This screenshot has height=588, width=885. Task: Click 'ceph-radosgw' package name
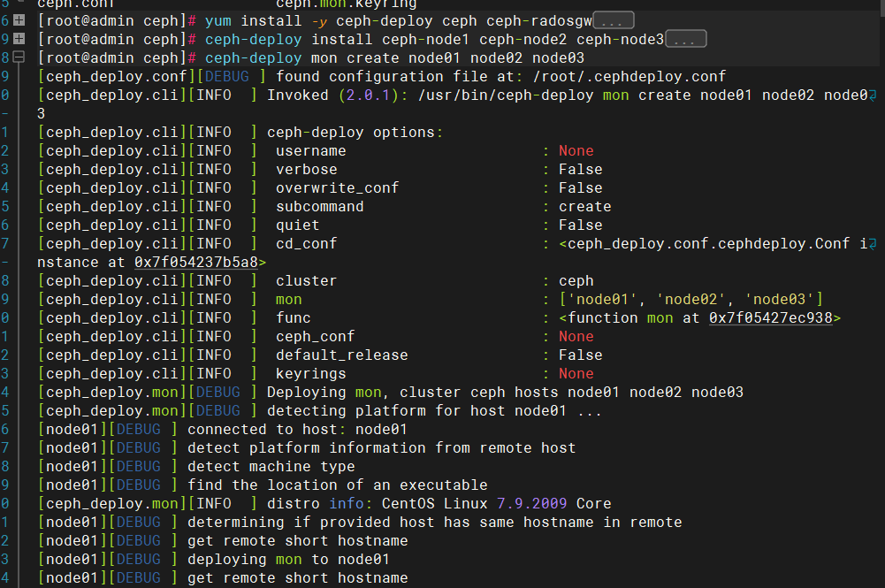539,21
